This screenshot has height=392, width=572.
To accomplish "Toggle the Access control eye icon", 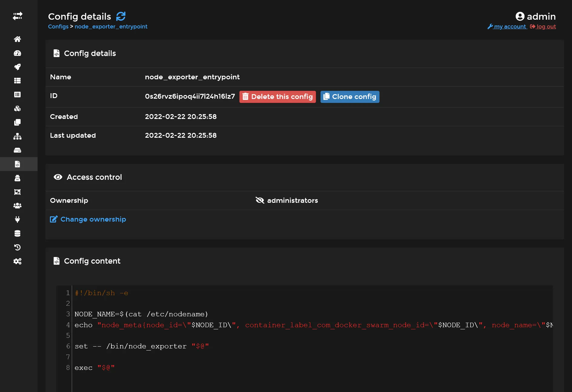I will (58, 177).
